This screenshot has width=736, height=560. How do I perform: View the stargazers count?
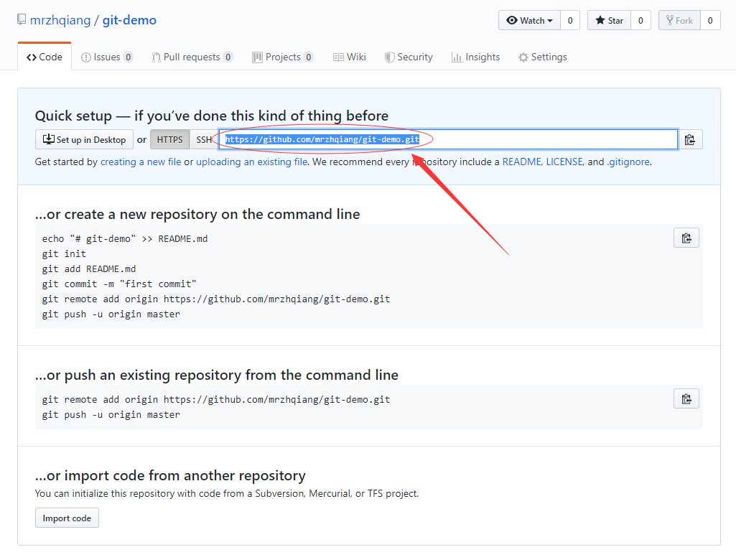640,20
